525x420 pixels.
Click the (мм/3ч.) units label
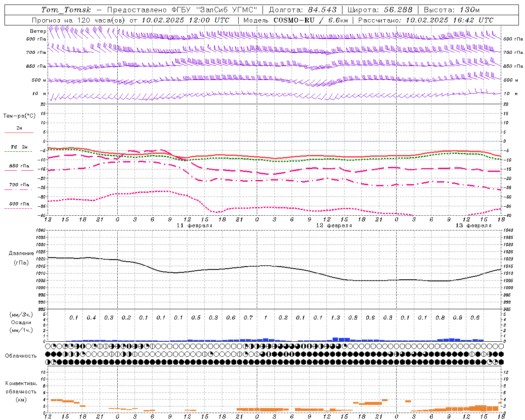coord(21,315)
